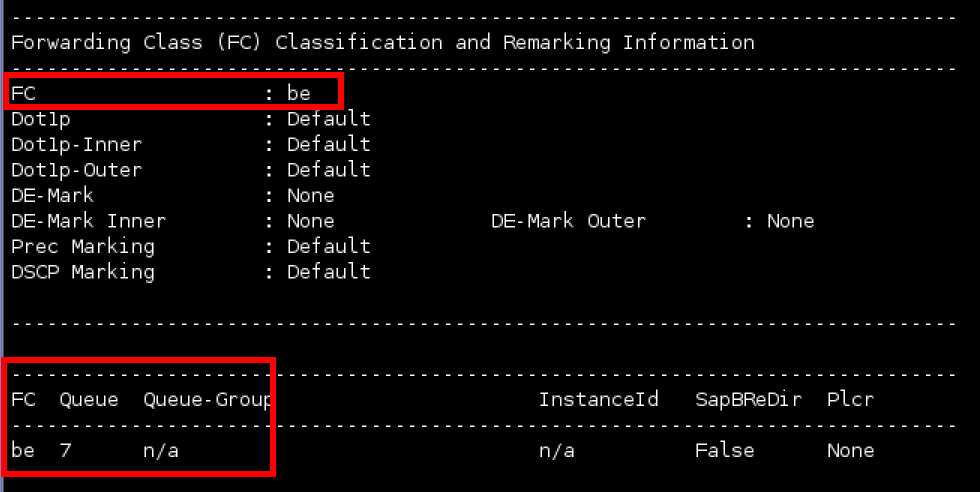
Task: Click the Forwarding Class Classification heading text
Action: 382,43
